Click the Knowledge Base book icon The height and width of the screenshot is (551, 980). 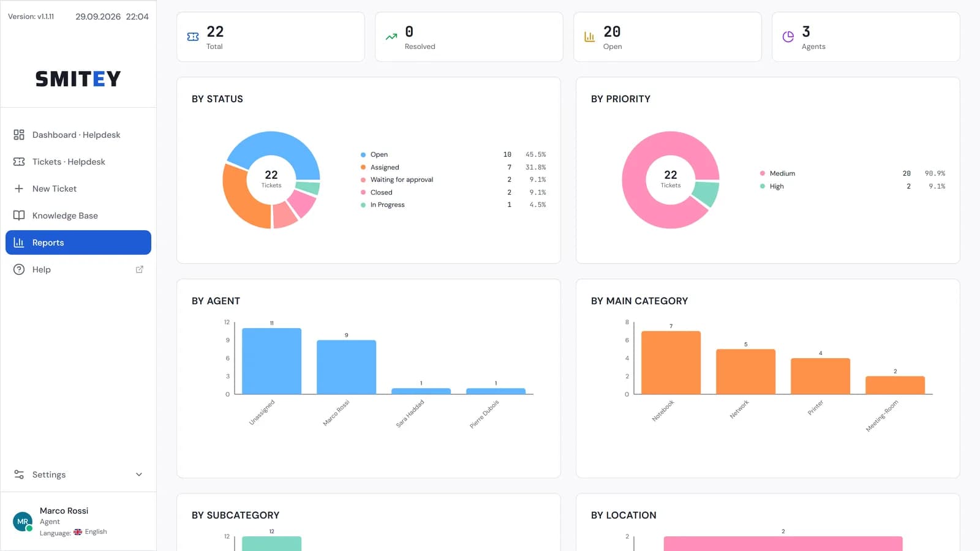point(19,216)
